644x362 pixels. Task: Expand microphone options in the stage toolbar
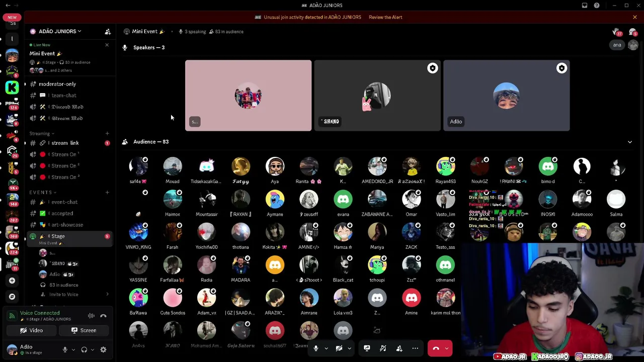326,348
